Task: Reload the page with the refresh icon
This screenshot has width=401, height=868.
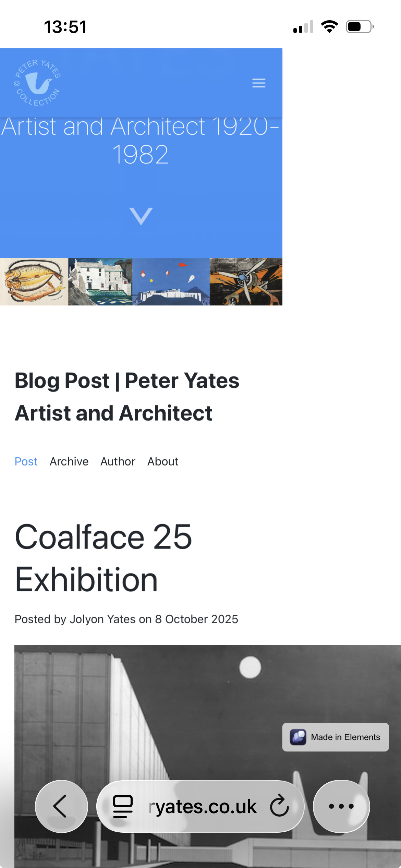Action: [279, 806]
